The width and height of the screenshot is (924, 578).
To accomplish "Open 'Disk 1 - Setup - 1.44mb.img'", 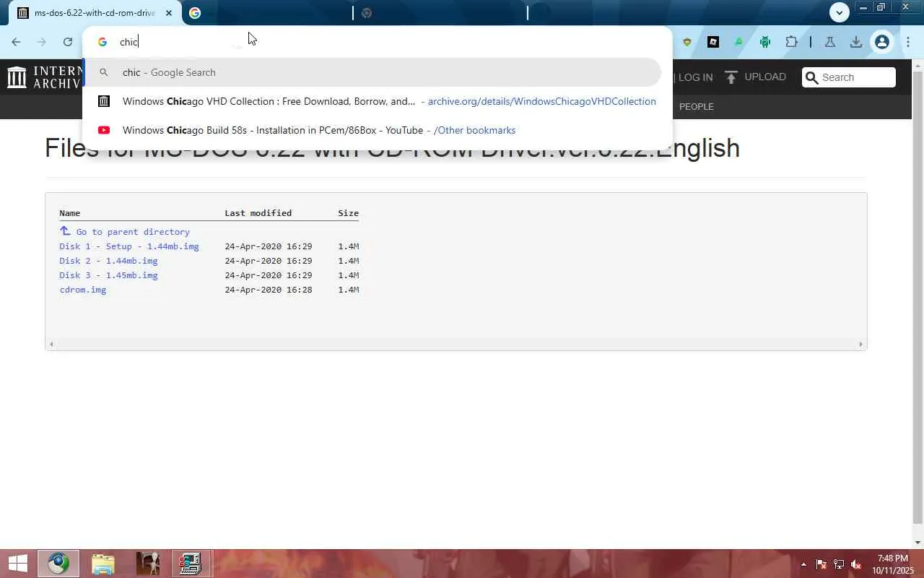I will click(129, 246).
